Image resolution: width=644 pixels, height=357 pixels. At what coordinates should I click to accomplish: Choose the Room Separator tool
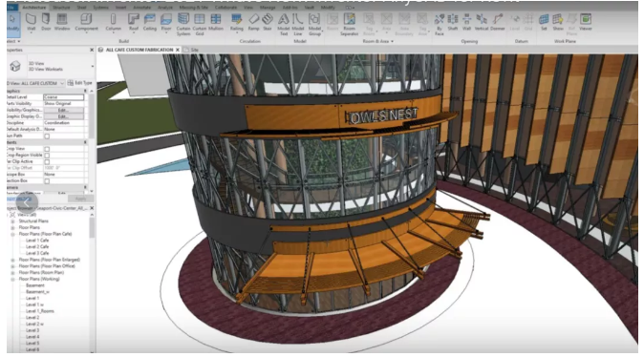(349, 24)
